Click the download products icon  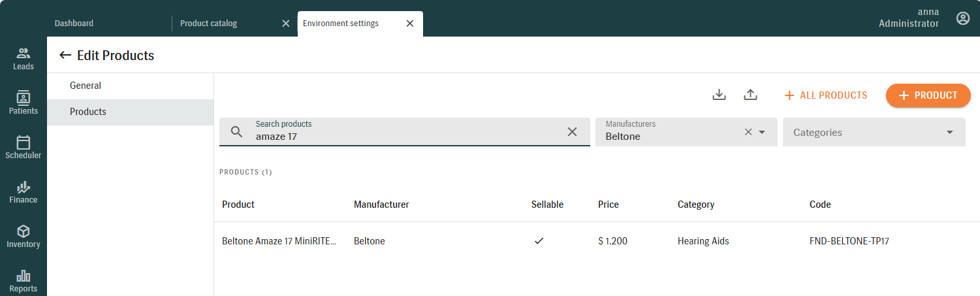(x=719, y=95)
